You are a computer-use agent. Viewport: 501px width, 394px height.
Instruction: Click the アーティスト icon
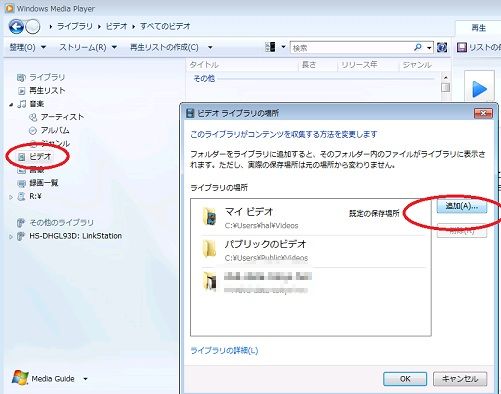(33, 117)
